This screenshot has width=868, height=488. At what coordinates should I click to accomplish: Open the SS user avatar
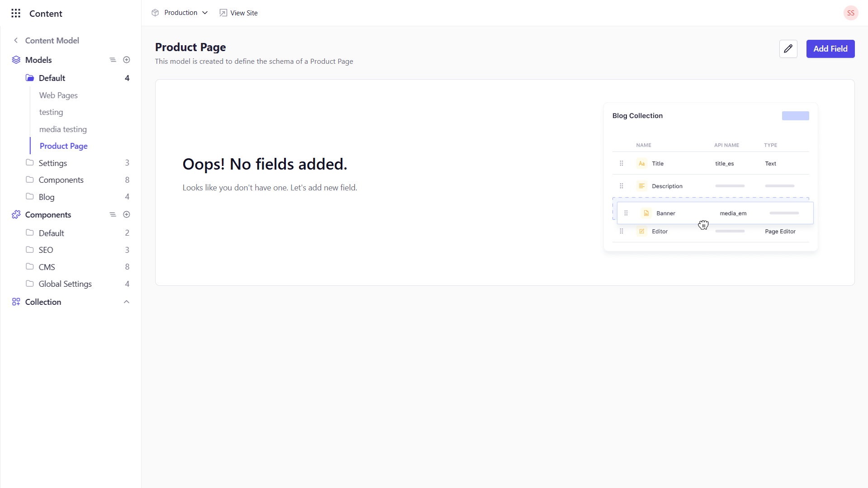pos(850,13)
